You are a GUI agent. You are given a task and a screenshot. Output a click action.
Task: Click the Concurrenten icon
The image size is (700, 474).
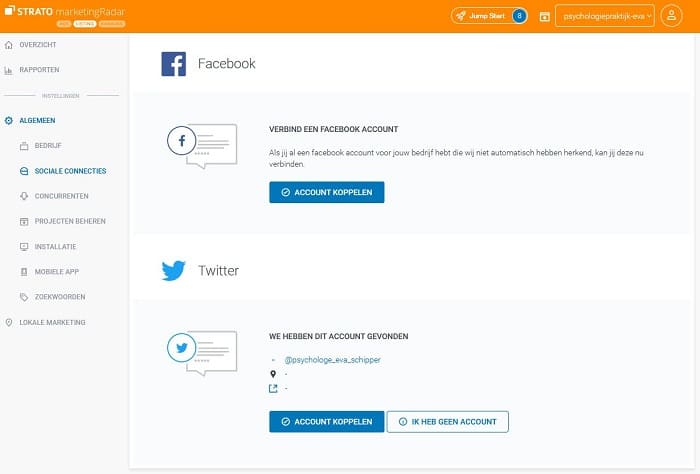(24, 196)
